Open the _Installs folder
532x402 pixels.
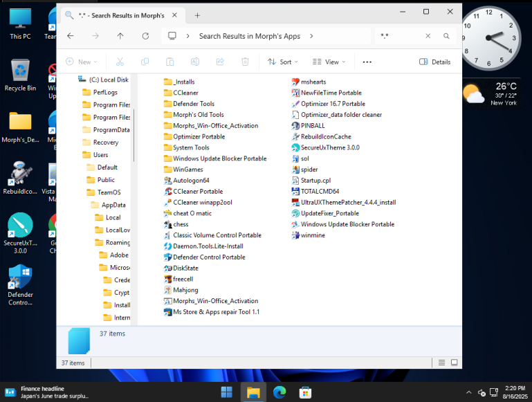179,82
